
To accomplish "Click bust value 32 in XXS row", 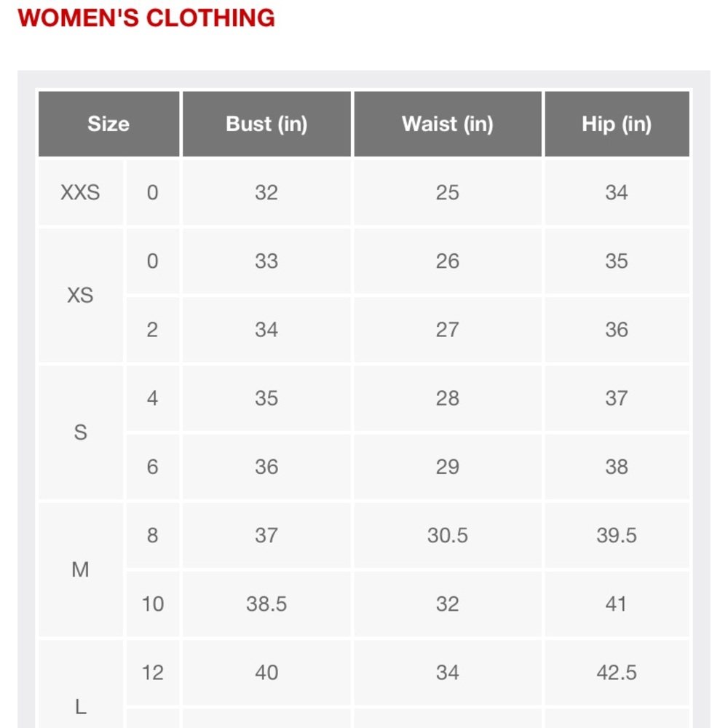I will click(x=266, y=193).
